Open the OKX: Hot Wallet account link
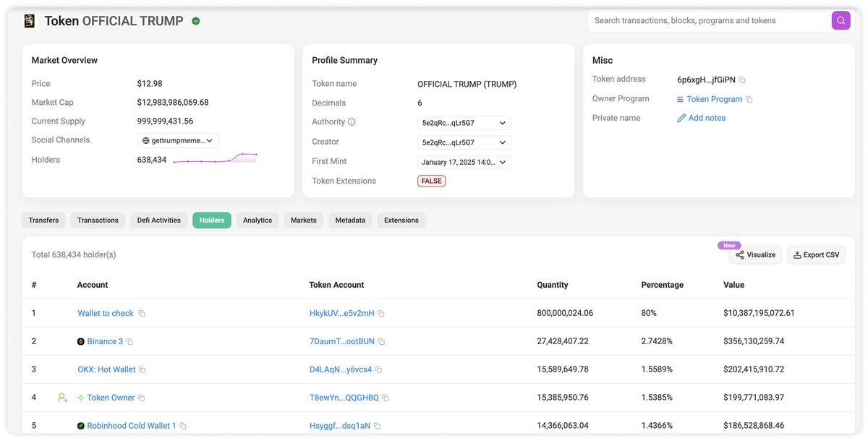The height and width of the screenshot is (441, 868). point(106,369)
